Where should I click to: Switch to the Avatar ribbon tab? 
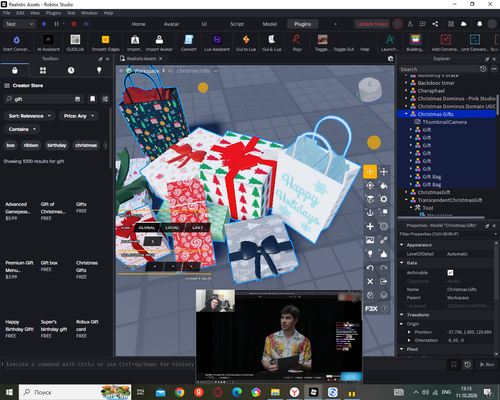click(171, 24)
